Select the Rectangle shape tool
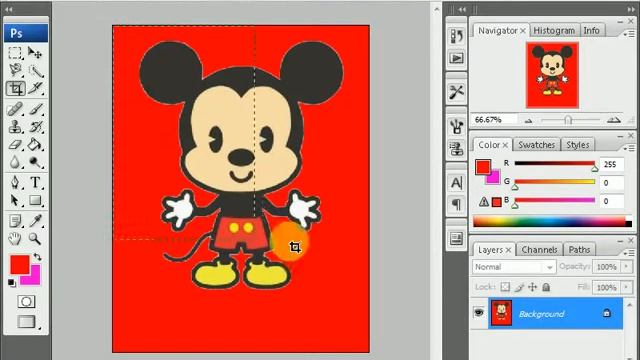This screenshot has width=640, height=360. 35,200
